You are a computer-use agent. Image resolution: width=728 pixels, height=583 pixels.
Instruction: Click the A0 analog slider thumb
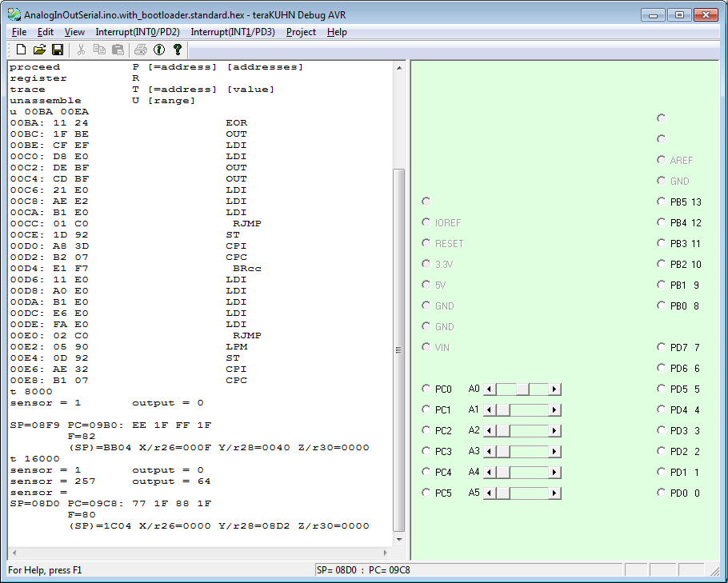pyautogui.click(x=522, y=389)
